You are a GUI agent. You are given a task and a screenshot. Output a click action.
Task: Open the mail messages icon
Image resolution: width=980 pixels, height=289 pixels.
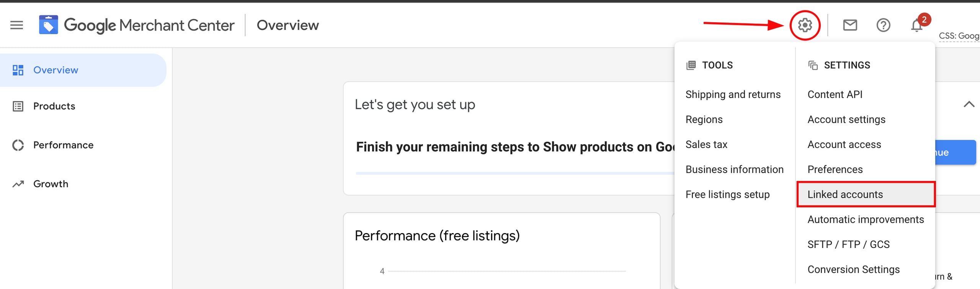(x=850, y=25)
